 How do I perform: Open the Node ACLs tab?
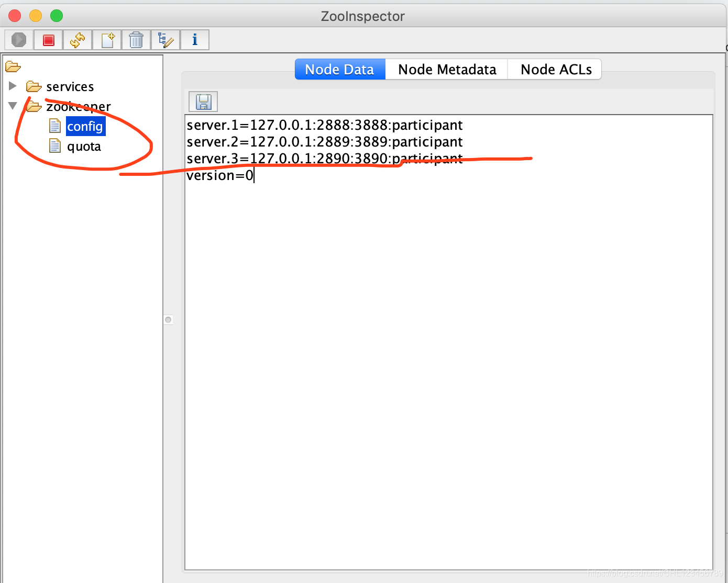coord(556,69)
